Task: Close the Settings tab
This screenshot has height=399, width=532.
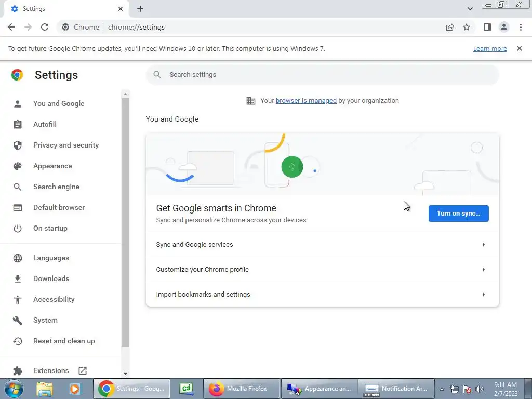Action: pyautogui.click(x=121, y=9)
